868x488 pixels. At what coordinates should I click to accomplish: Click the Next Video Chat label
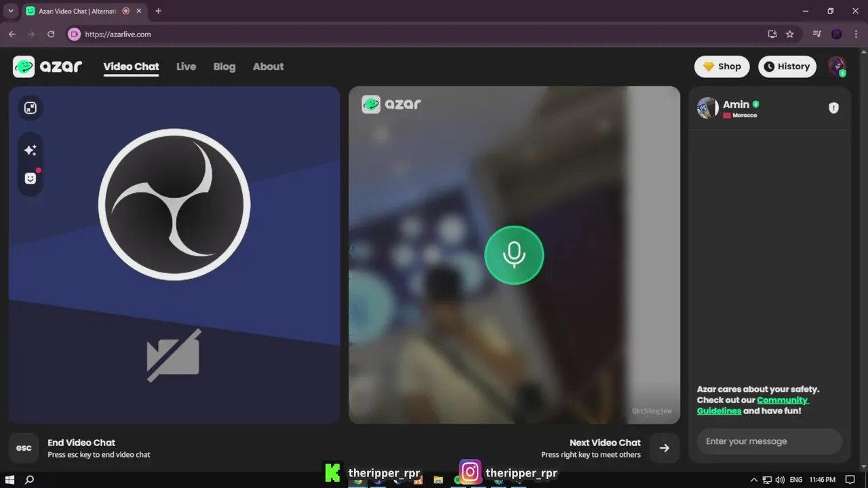605,443
